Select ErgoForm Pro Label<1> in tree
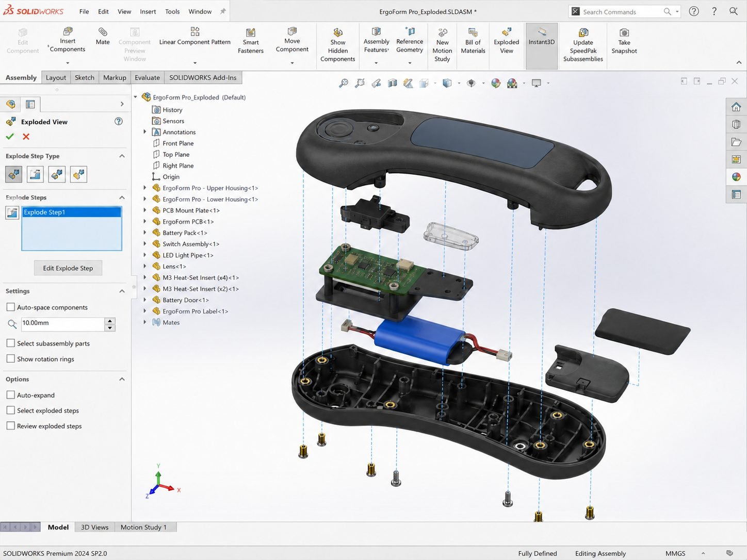This screenshot has width=747, height=560. click(195, 311)
